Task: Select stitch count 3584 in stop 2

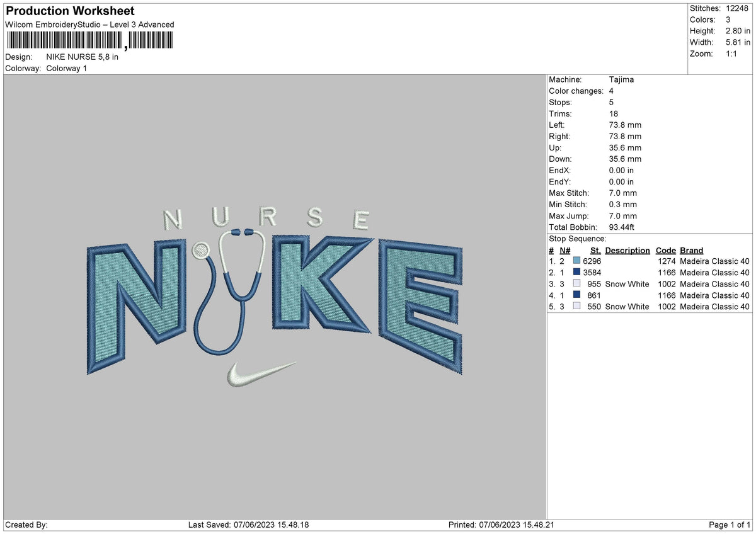Action: [592, 272]
